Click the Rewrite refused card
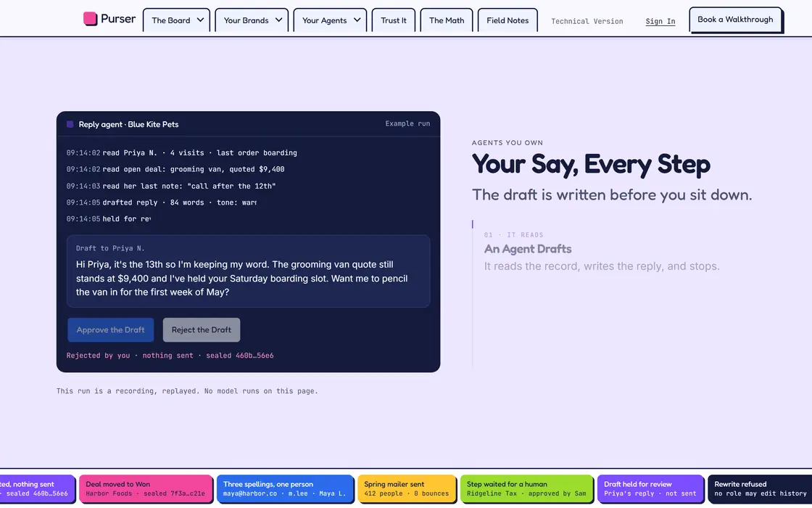 point(760,489)
